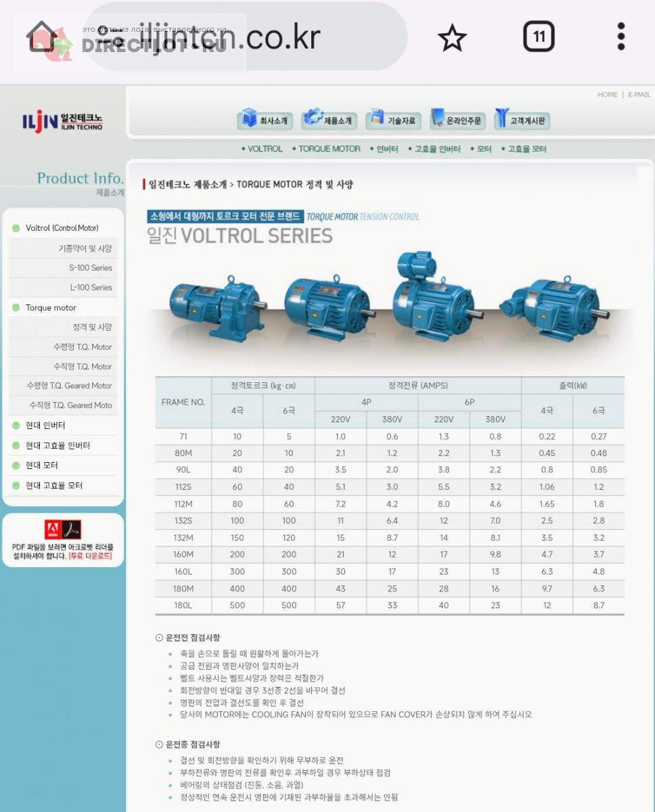Open the browser three-dot menu
The height and width of the screenshot is (812, 655).
pyautogui.click(x=620, y=37)
